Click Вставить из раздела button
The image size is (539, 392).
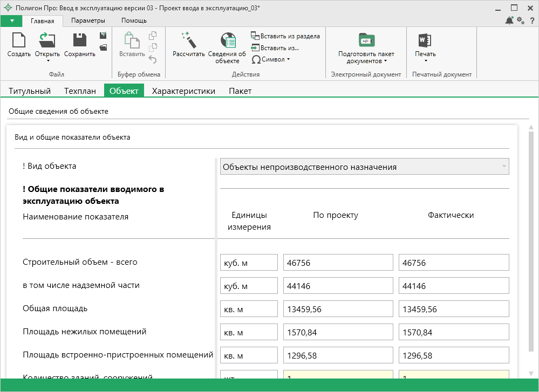tap(285, 36)
